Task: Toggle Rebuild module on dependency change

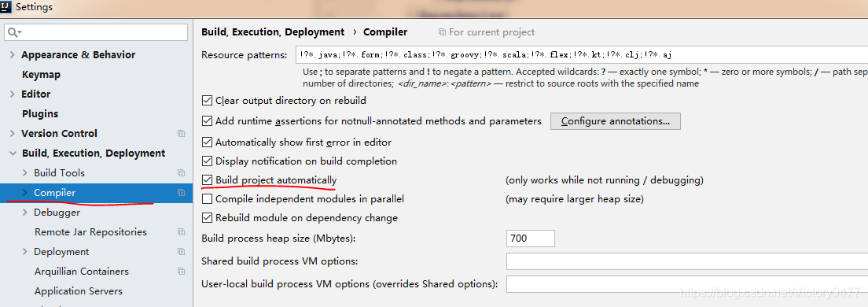Action: pyautogui.click(x=207, y=218)
